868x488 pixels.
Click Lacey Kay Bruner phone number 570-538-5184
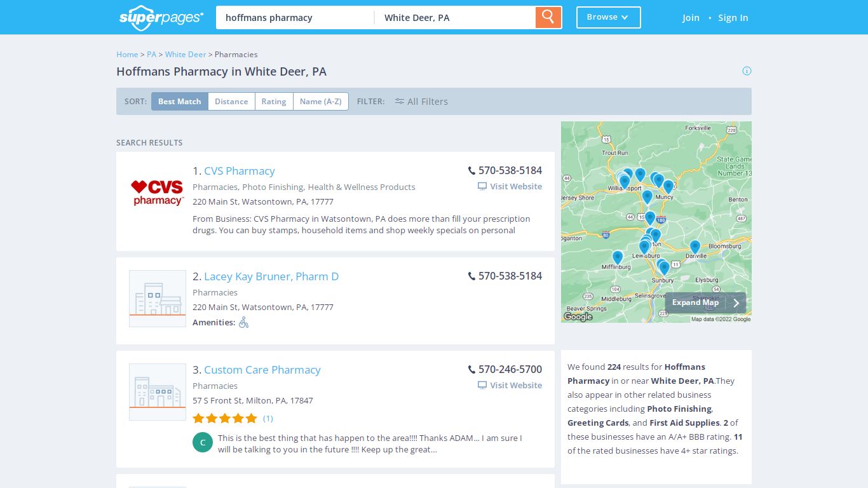pyautogui.click(x=510, y=276)
